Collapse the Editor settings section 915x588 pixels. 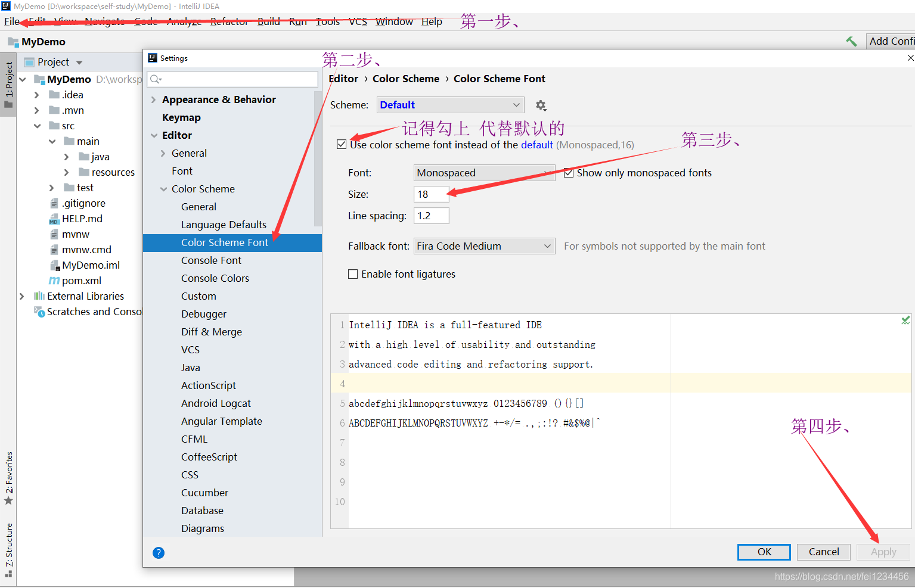(x=154, y=135)
